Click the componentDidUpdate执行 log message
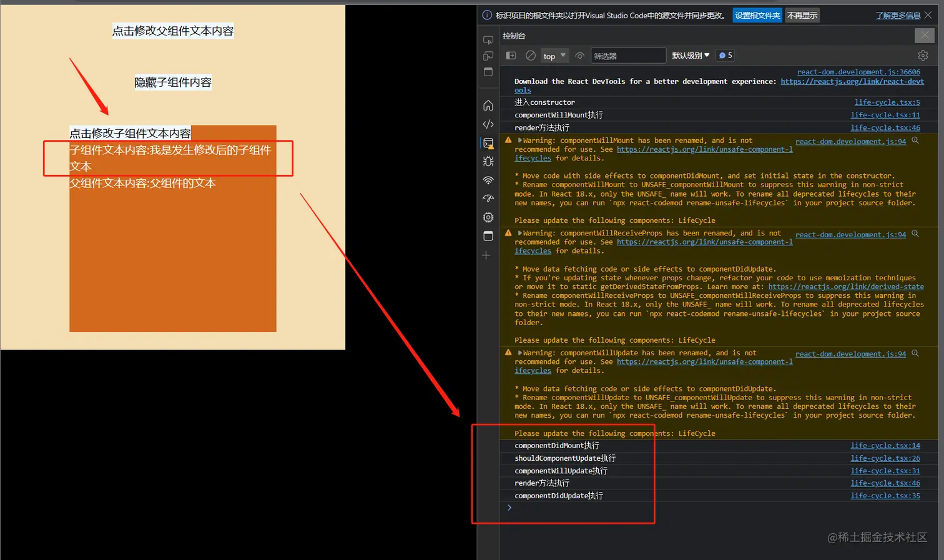The height and width of the screenshot is (560, 944). [x=559, y=496]
